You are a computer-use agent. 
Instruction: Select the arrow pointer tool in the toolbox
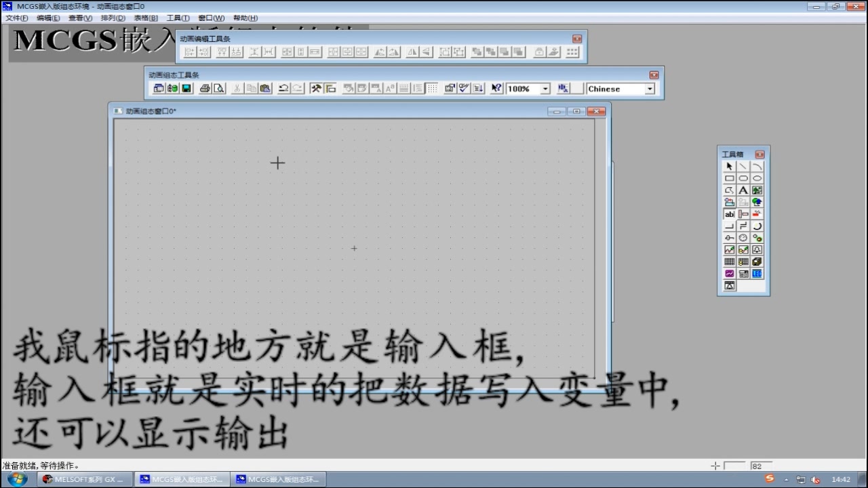[x=730, y=166]
